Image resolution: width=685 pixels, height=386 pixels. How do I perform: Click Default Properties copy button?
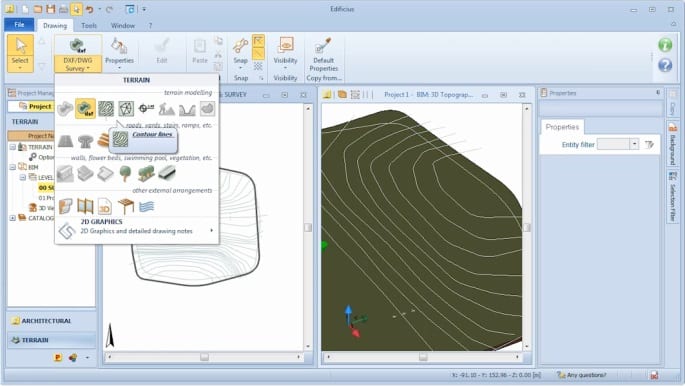pos(323,55)
